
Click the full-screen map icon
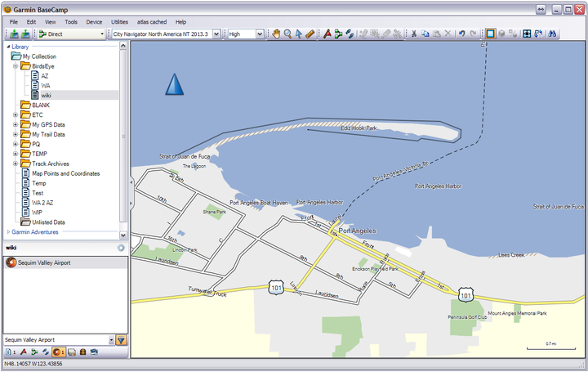click(x=527, y=34)
